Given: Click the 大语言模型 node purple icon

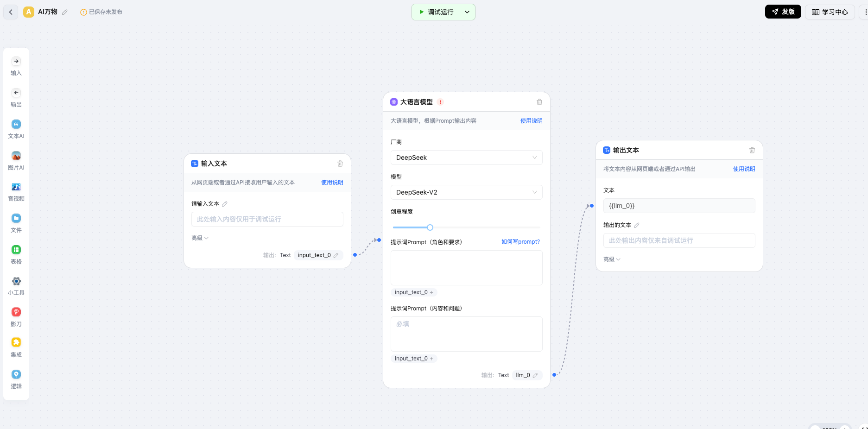Looking at the screenshot, I should [x=394, y=102].
